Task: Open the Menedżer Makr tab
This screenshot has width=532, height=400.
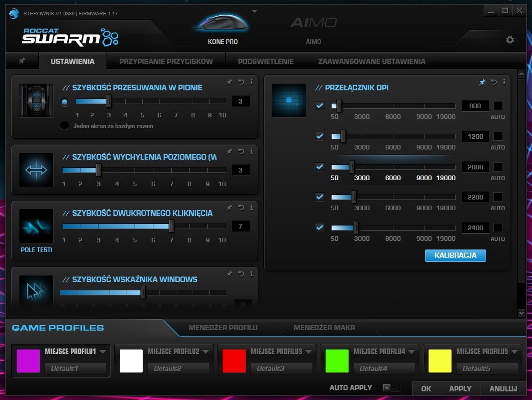Action: (324, 328)
